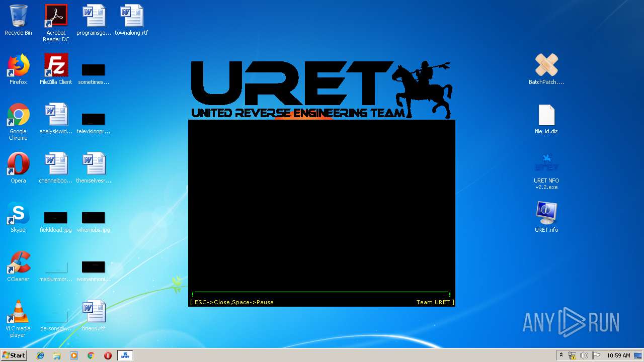Open Action Center flag icon
The image size is (644, 362).
click(x=596, y=355)
